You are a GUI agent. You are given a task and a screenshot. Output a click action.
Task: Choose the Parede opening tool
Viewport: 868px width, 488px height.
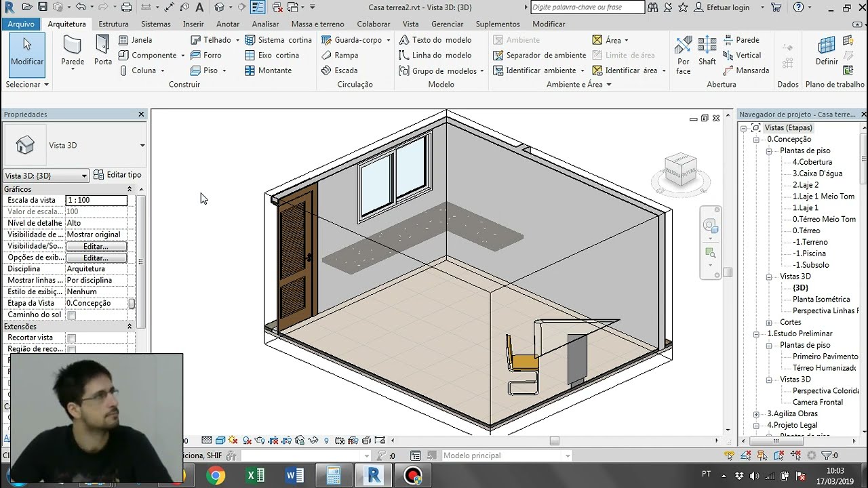pyautogui.click(x=741, y=40)
